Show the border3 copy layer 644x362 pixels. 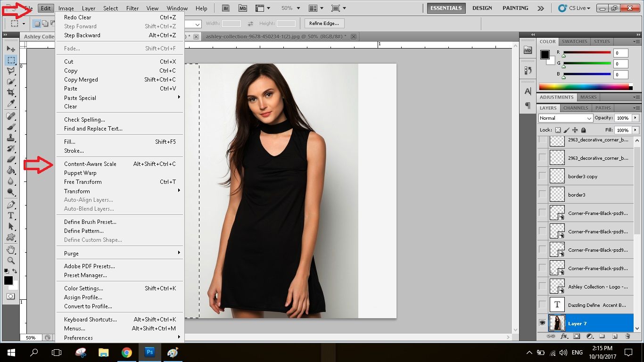pyautogui.click(x=543, y=176)
